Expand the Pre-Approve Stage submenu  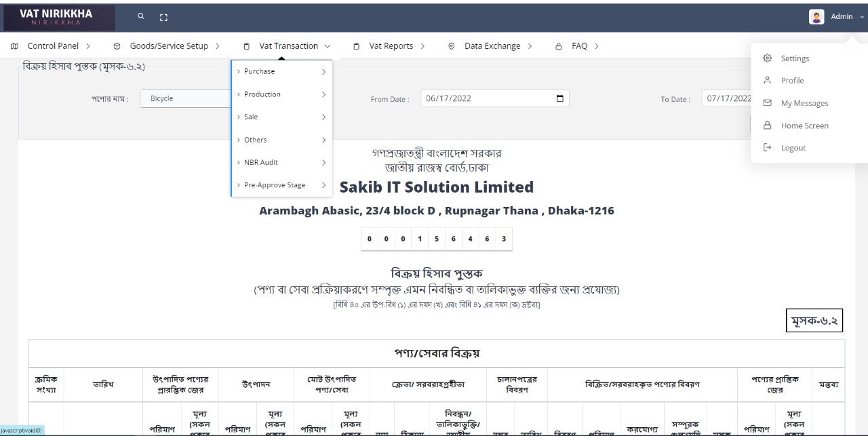[274, 184]
